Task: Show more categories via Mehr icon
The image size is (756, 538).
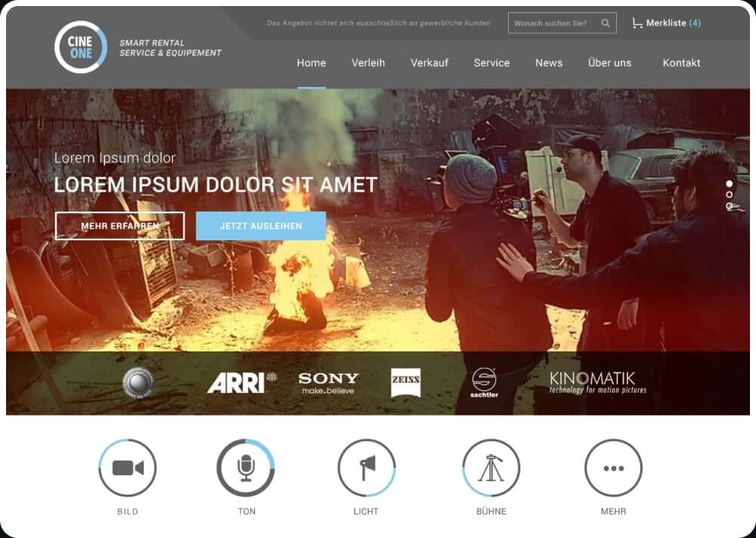Action: click(613, 468)
